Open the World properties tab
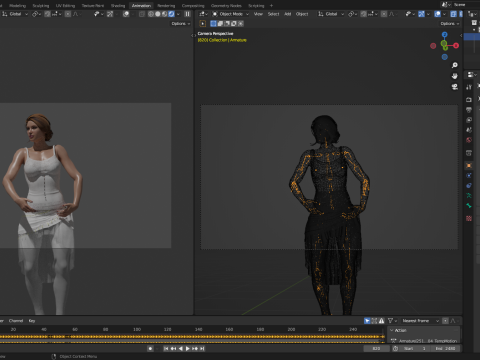The width and height of the screenshot is (480, 360). pos(469,140)
